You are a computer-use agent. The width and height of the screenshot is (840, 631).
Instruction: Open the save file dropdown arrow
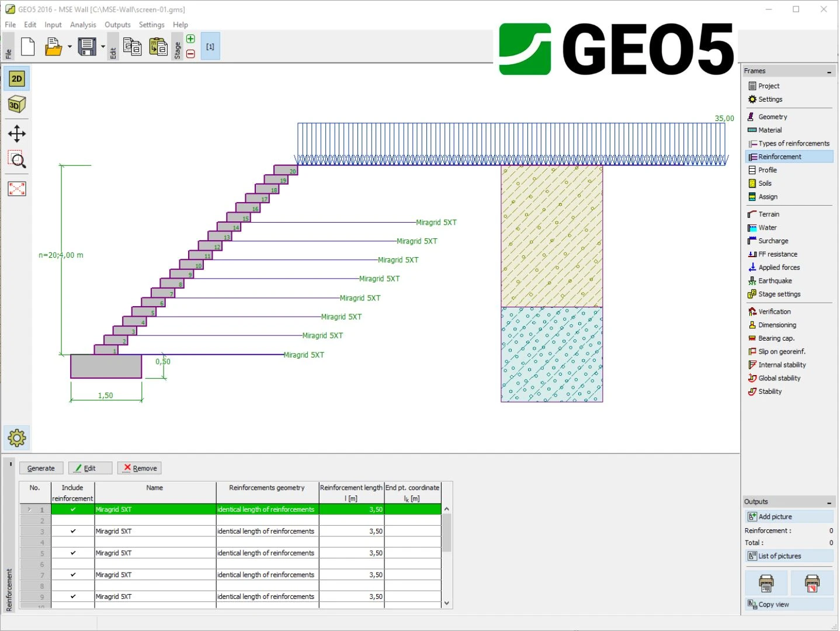103,46
